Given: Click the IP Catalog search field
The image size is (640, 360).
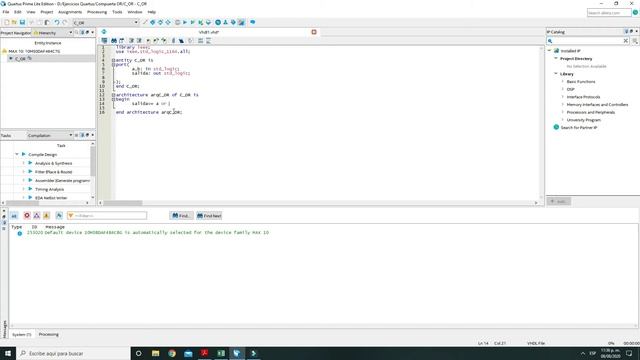Looking at the screenshot, I should (587, 41).
